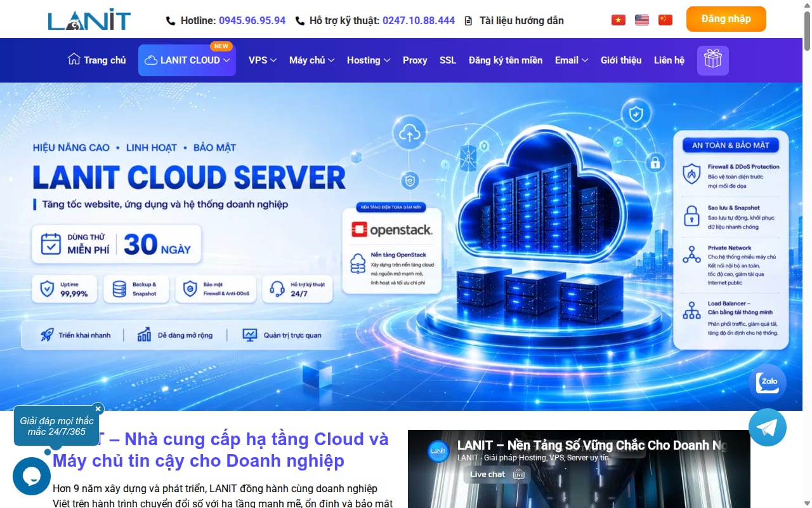
Task: Click the cloud icon in LANIT CLOUD
Action: click(151, 60)
